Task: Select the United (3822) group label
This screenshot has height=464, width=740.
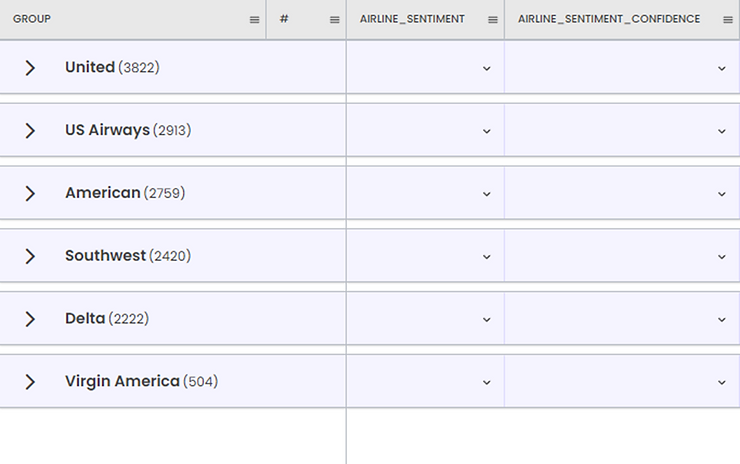Action: pyautogui.click(x=112, y=67)
